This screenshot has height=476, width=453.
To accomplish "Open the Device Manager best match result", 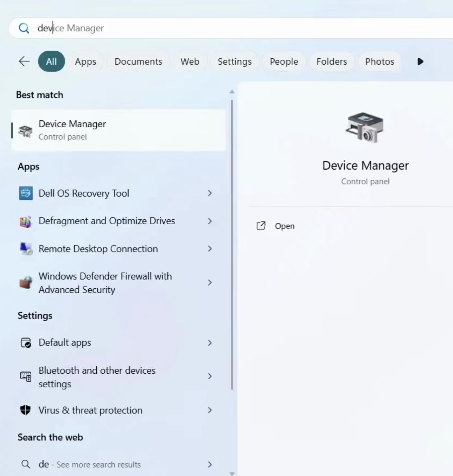I will [119, 130].
